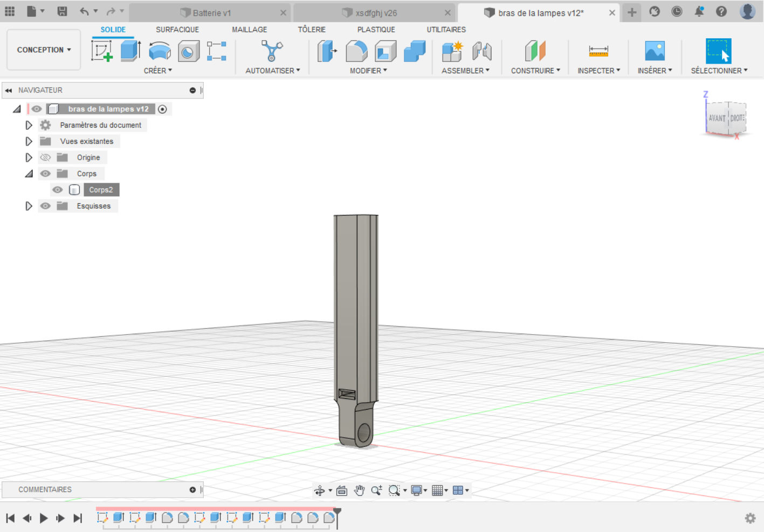The image size is (764, 532).
Task: Click the New Component icon
Action: click(452, 51)
